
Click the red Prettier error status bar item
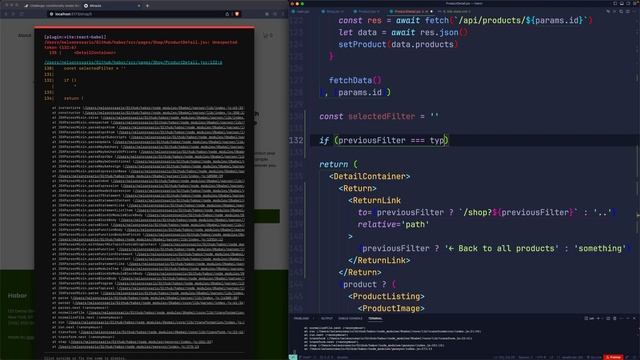(x=613, y=357)
